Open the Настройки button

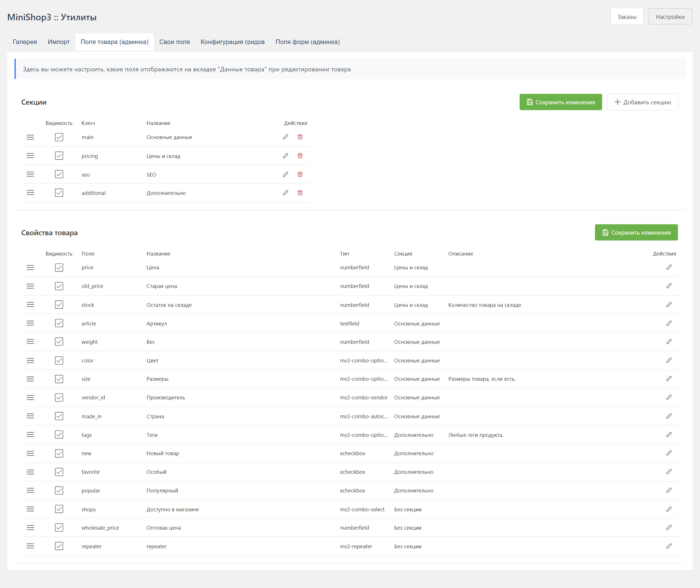pos(670,17)
